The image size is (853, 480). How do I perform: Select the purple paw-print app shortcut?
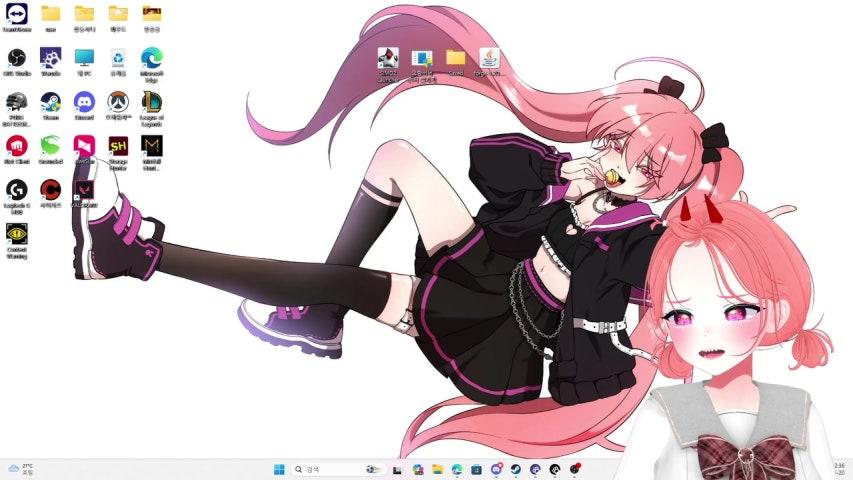pos(51,58)
